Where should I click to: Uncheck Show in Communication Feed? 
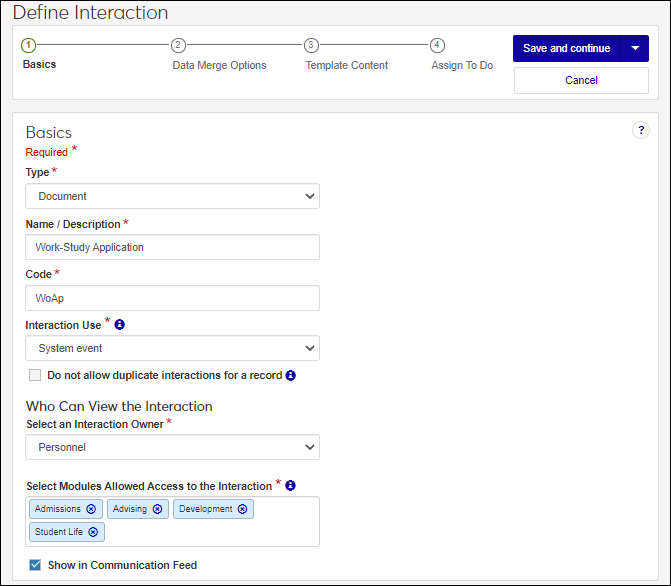coord(35,565)
